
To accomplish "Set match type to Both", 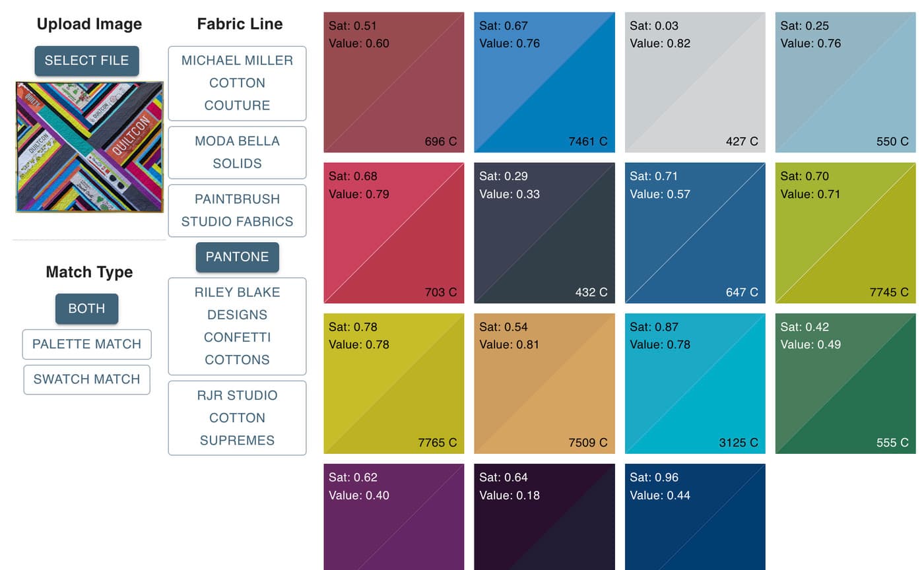I will (86, 309).
